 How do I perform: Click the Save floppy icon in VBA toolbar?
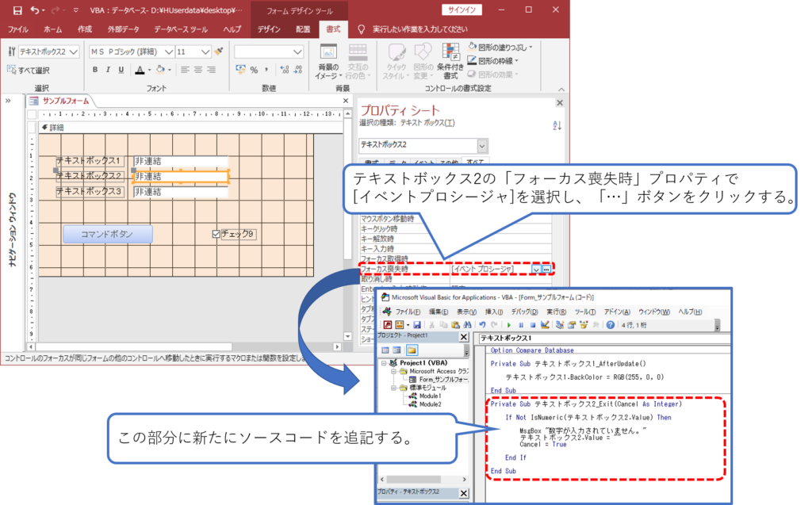(x=417, y=325)
